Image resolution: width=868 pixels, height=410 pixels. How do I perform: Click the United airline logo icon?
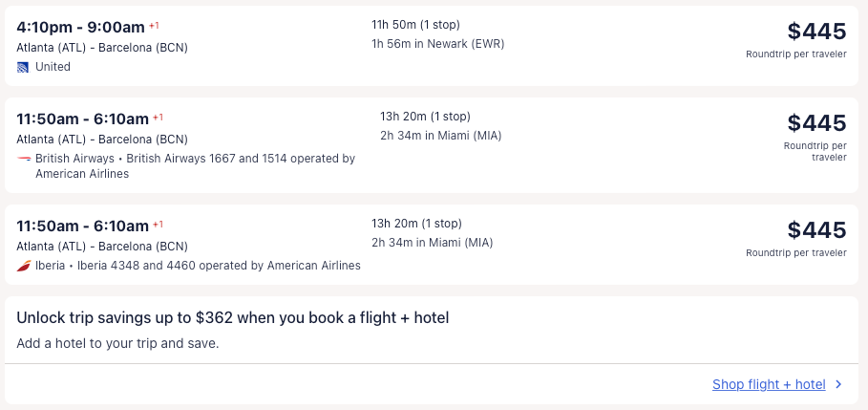(23, 67)
